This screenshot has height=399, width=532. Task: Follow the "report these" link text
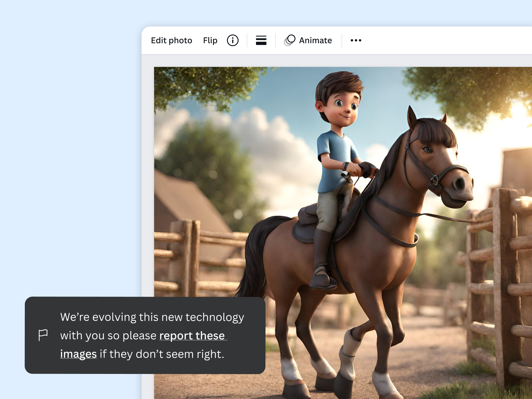click(x=192, y=336)
